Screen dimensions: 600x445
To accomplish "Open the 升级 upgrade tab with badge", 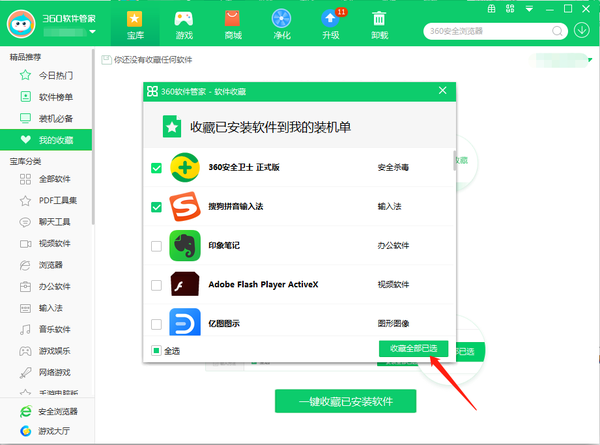I will 330,24.
